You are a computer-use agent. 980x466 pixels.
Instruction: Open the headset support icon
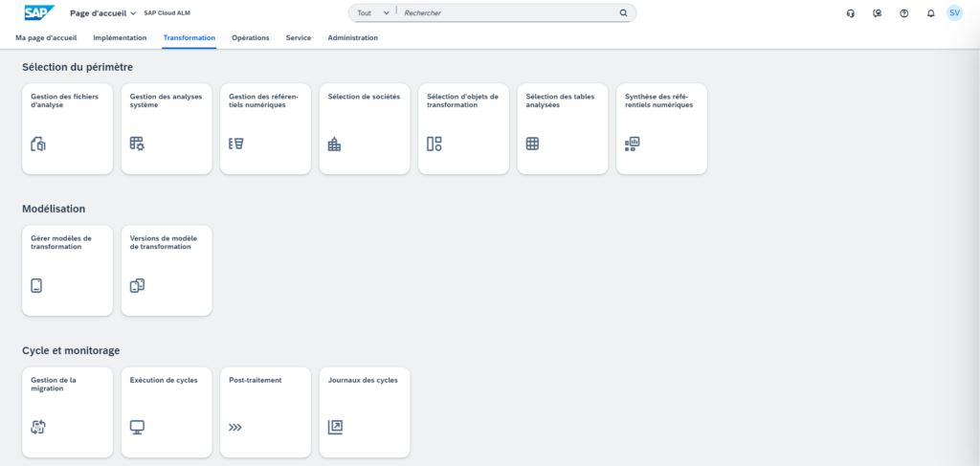click(x=850, y=13)
